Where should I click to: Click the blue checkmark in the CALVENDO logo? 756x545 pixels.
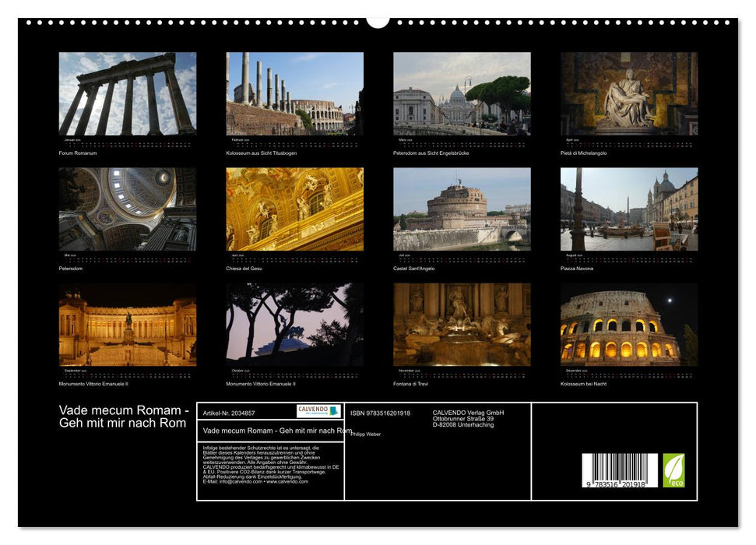[x=334, y=410]
